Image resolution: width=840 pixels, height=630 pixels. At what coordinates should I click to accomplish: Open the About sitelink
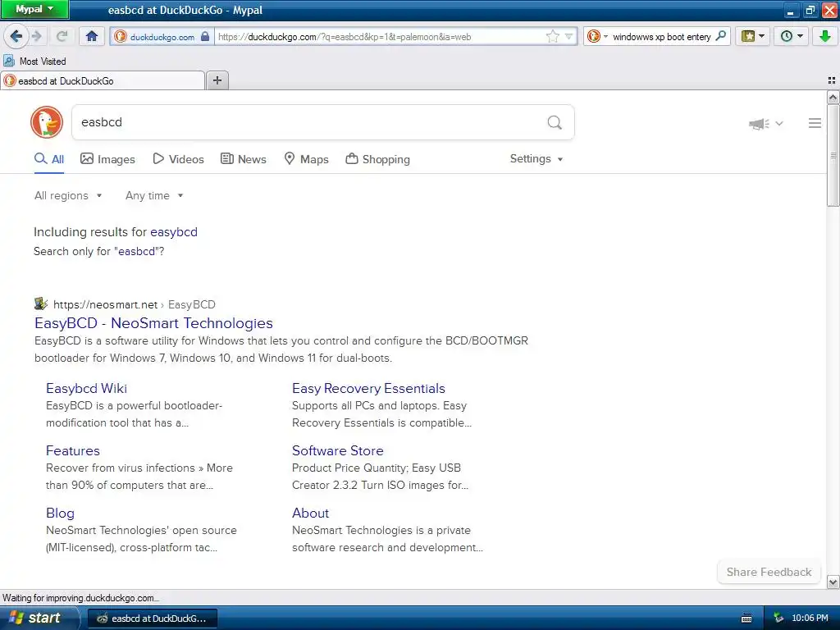click(310, 514)
